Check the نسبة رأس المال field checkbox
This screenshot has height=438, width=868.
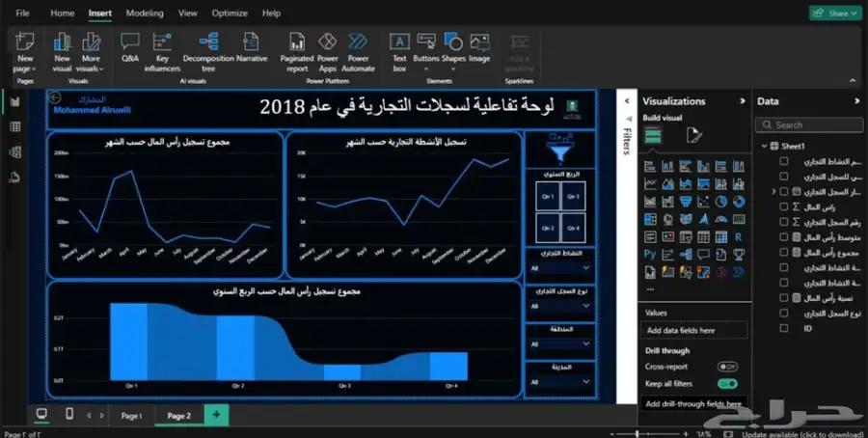pos(784,298)
